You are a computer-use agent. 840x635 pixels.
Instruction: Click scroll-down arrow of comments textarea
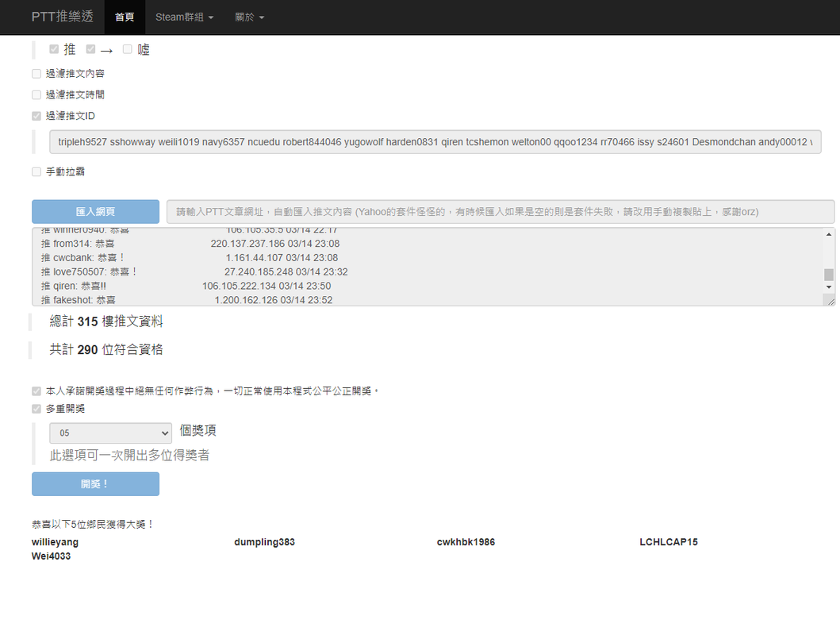829,287
